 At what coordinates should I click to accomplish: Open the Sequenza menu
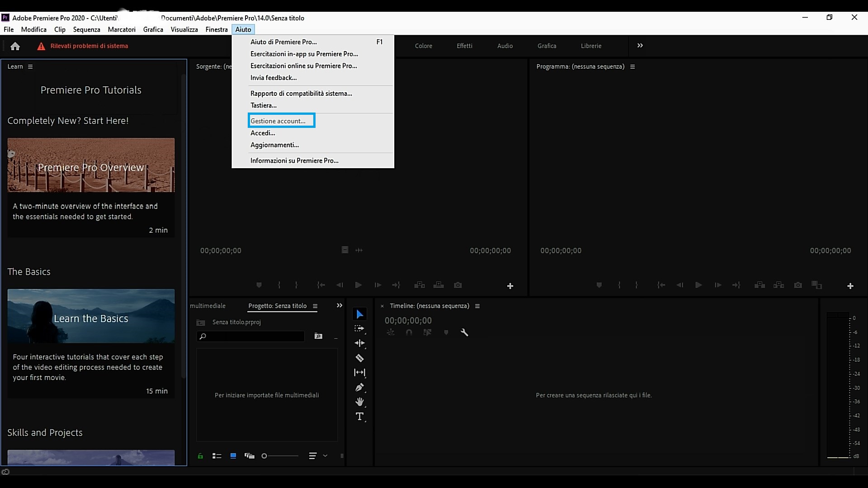(x=86, y=29)
